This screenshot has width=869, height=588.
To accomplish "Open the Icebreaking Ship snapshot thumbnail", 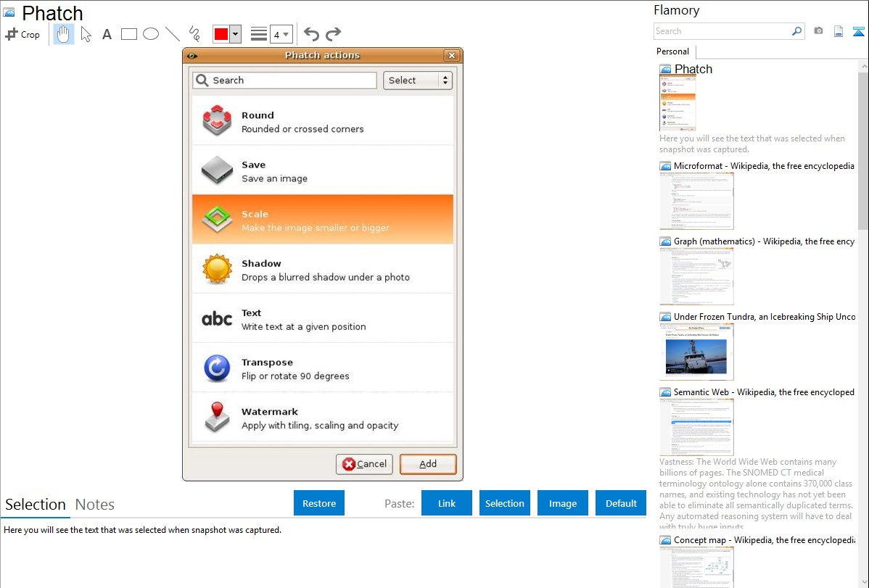I will [696, 352].
